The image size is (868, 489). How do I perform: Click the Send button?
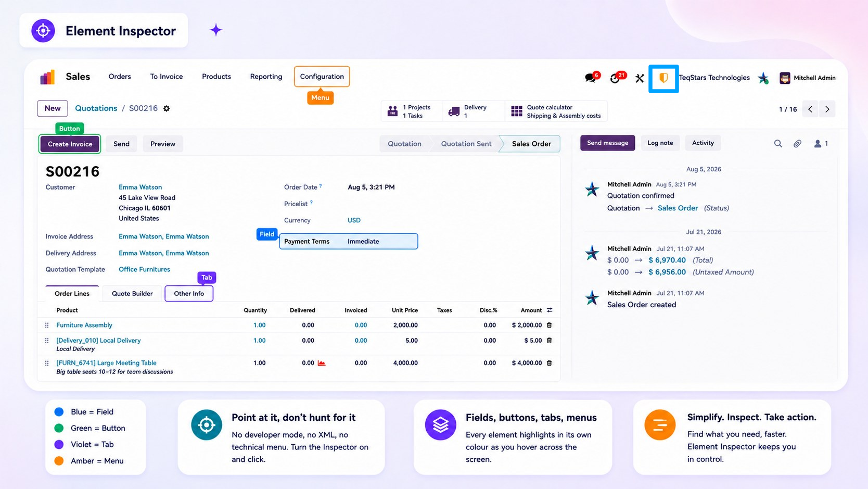click(x=122, y=144)
